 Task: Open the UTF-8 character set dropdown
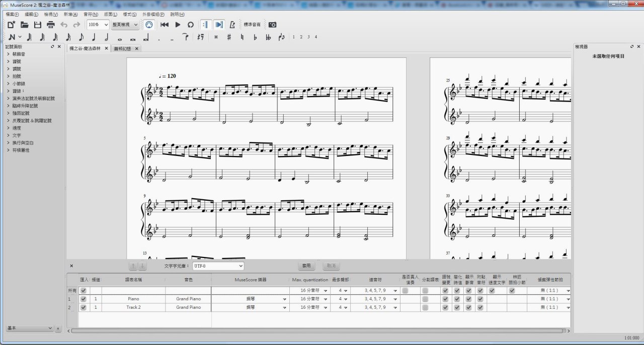218,266
